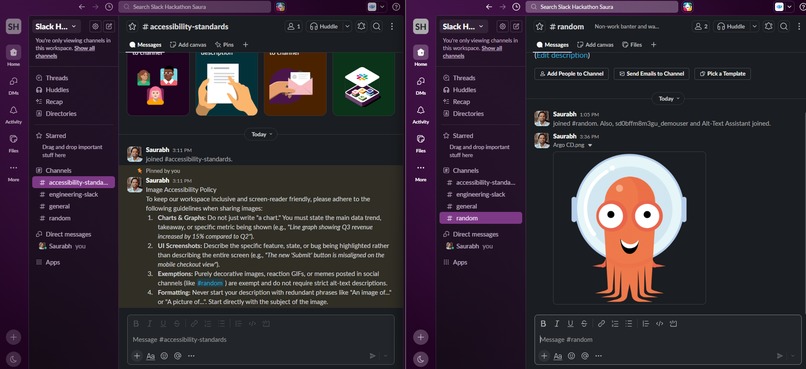Open Activity in the right window's sidebar
Image resolution: width=806 pixels, height=369 pixels.
pos(420,114)
